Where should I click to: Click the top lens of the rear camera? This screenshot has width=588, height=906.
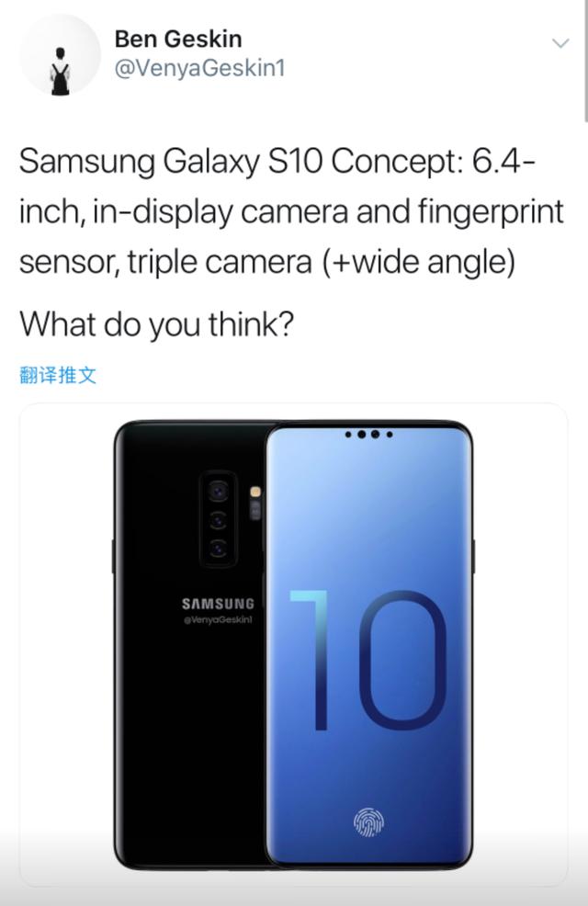(x=219, y=493)
